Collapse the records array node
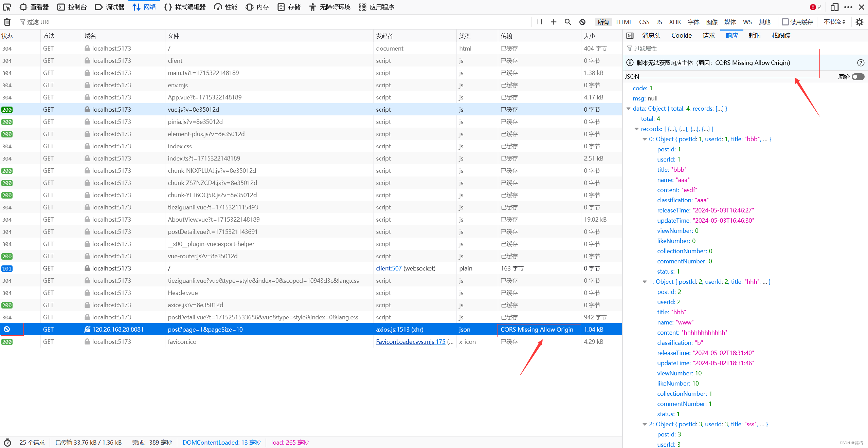Viewport: 868px width, 448px height. [636, 129]
